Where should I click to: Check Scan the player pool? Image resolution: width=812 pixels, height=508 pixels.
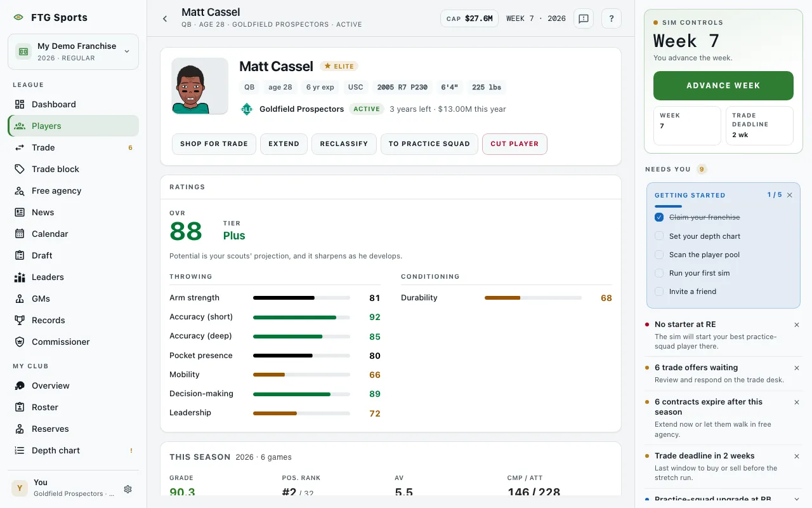point(659,254)
